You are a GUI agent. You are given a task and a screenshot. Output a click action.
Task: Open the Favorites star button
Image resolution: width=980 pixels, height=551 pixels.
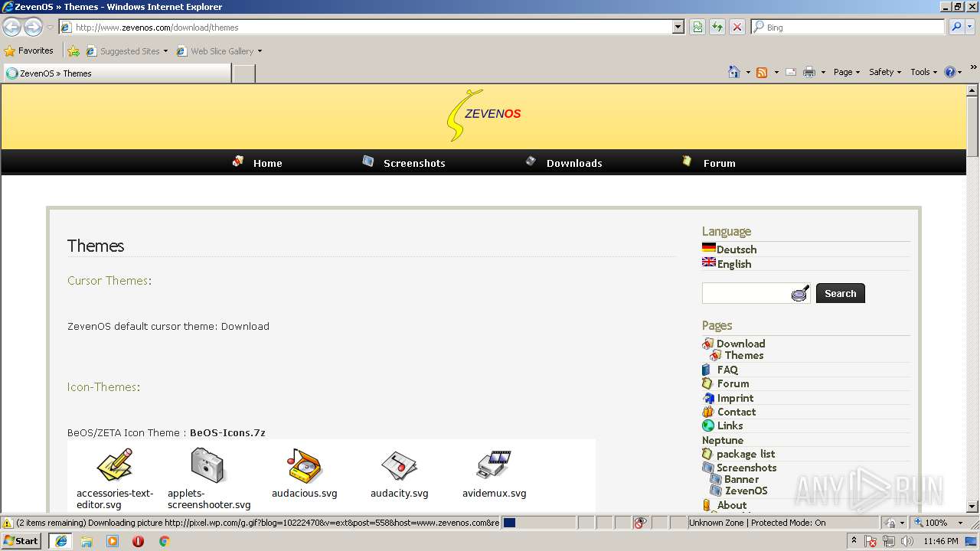click(29, 51)
